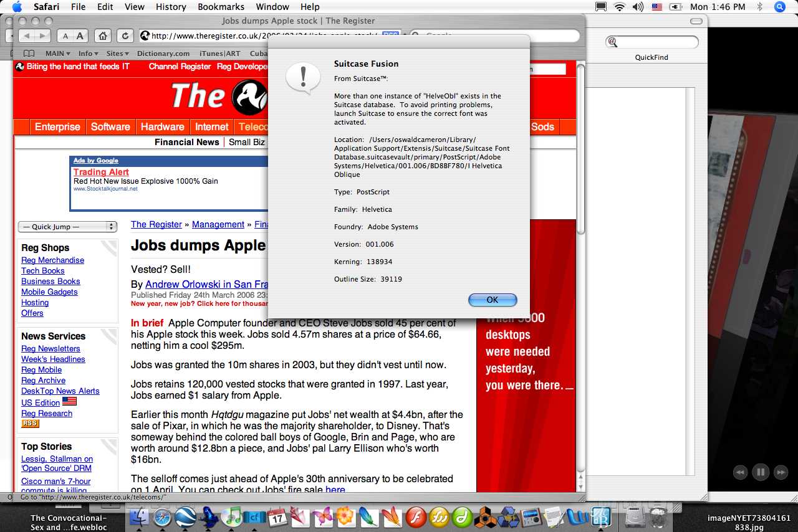This screenshot has width=798, height=532.
Task: Open Trash in the Dock
Action: pyautogui.click(x=658, y=516)
